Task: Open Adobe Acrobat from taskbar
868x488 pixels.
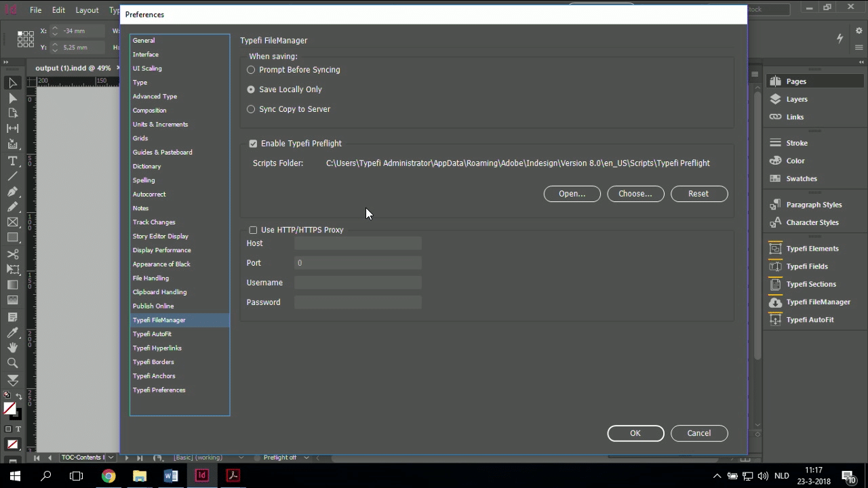Action: point(233,476)
